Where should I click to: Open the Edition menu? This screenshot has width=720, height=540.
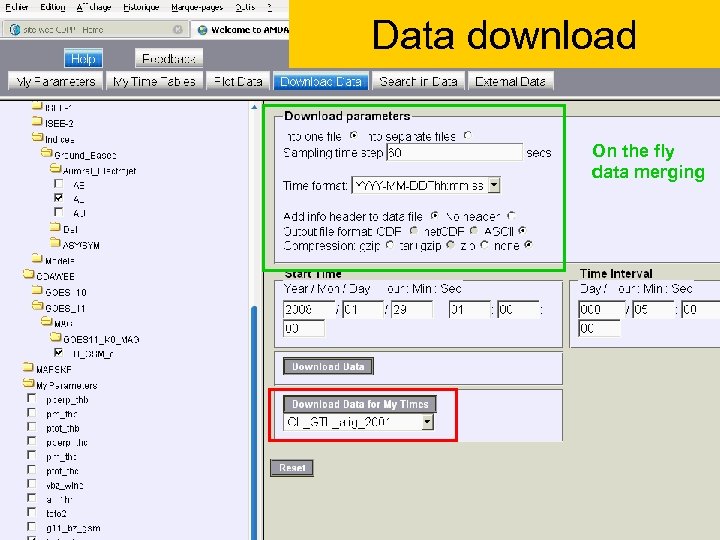point(52,7)
